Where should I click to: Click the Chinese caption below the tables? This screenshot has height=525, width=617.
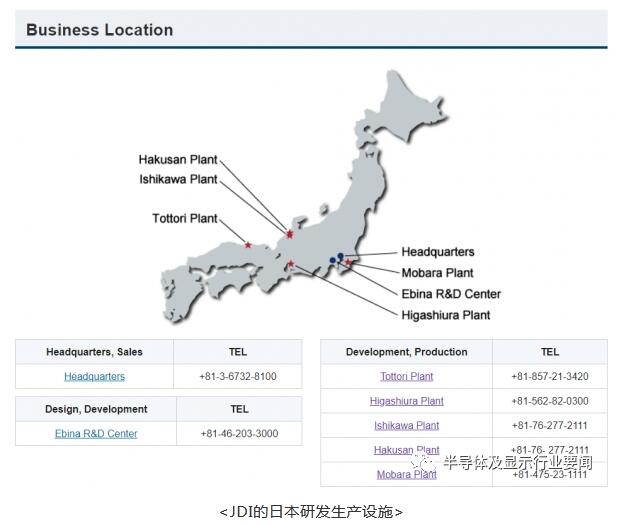311,512
